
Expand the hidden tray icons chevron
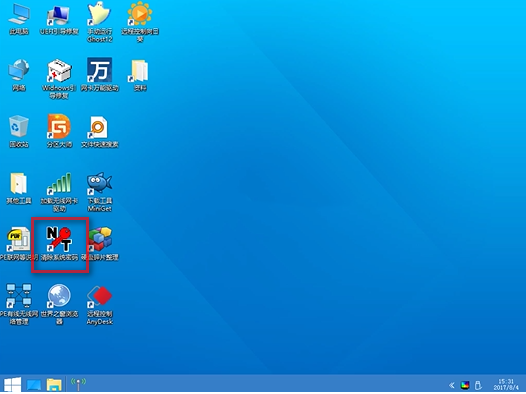tap(452, 385)
